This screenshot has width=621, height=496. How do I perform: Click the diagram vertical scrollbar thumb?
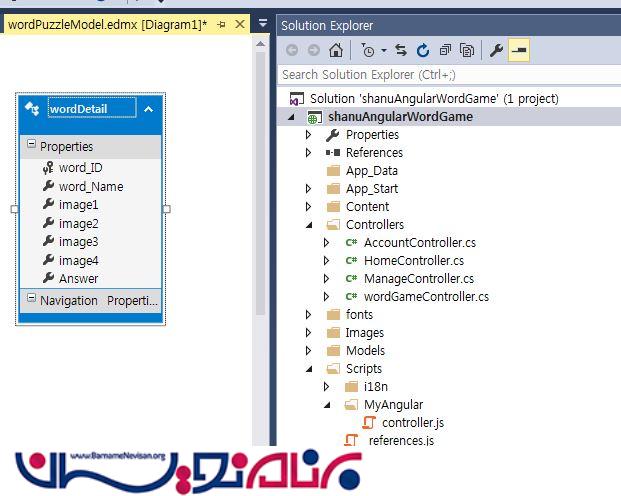tap(260, 182)
